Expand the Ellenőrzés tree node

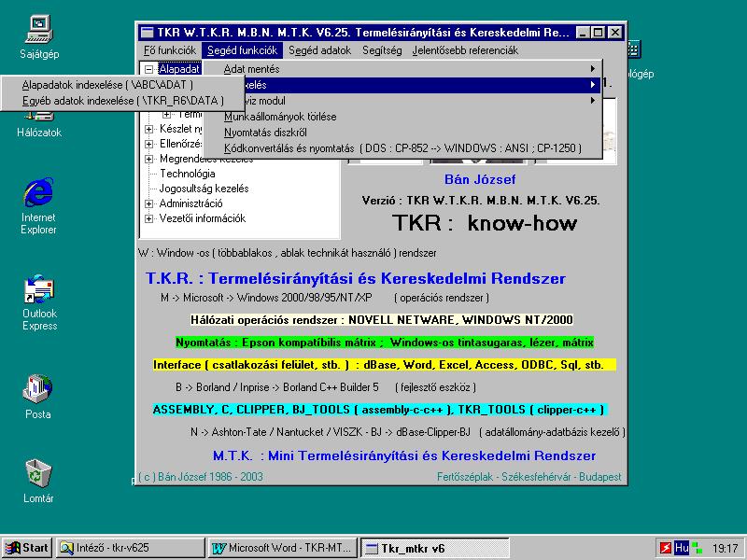[x=149, y=144]
